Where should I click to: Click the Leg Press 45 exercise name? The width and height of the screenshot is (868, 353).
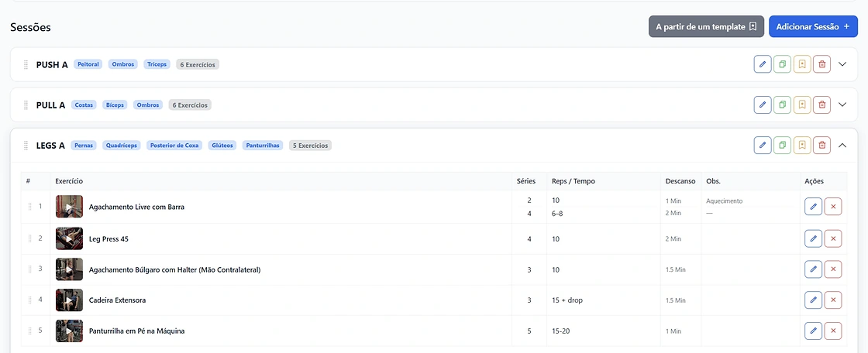108,239
